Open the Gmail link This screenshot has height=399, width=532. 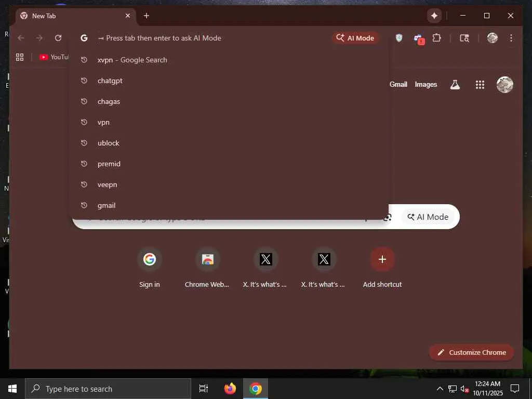point(398,85)
